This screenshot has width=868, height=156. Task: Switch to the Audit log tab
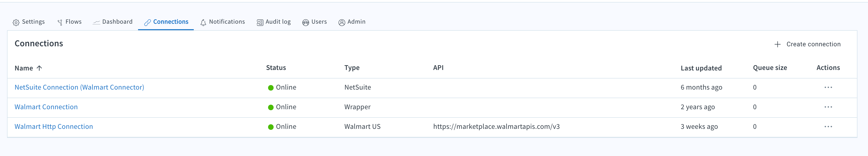274,22
